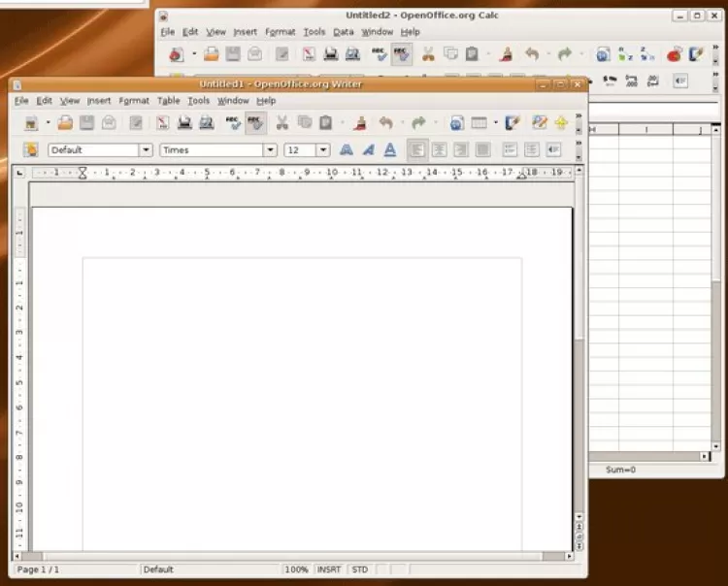Viewport: 728px width, 586px height.
Task: Click inside the blank Writer document page
Action: (x=301, y=388)
